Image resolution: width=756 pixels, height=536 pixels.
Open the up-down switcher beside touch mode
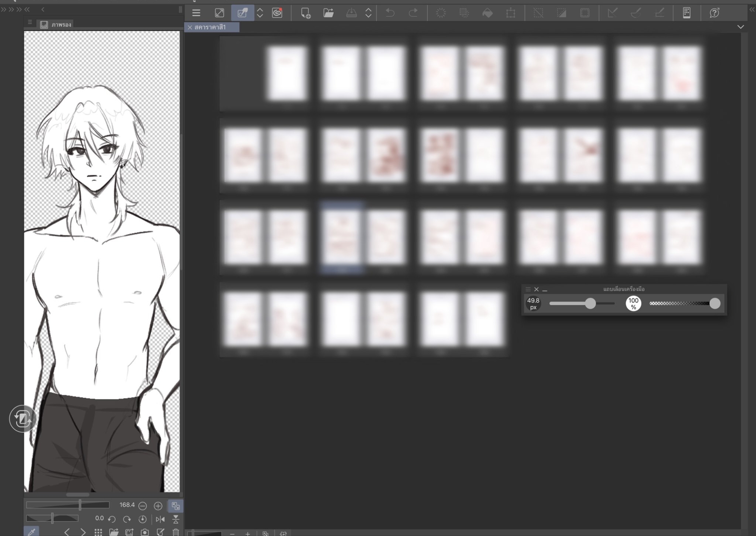(260, 13)
